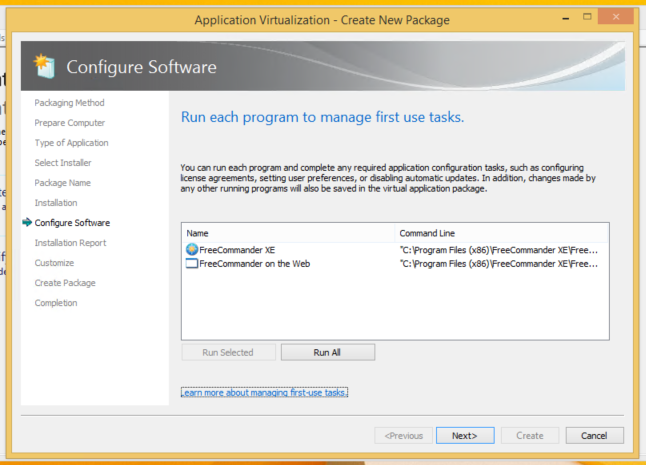Jump to the Customize step
The image size is (646, 465).
(x=54, y=263)
